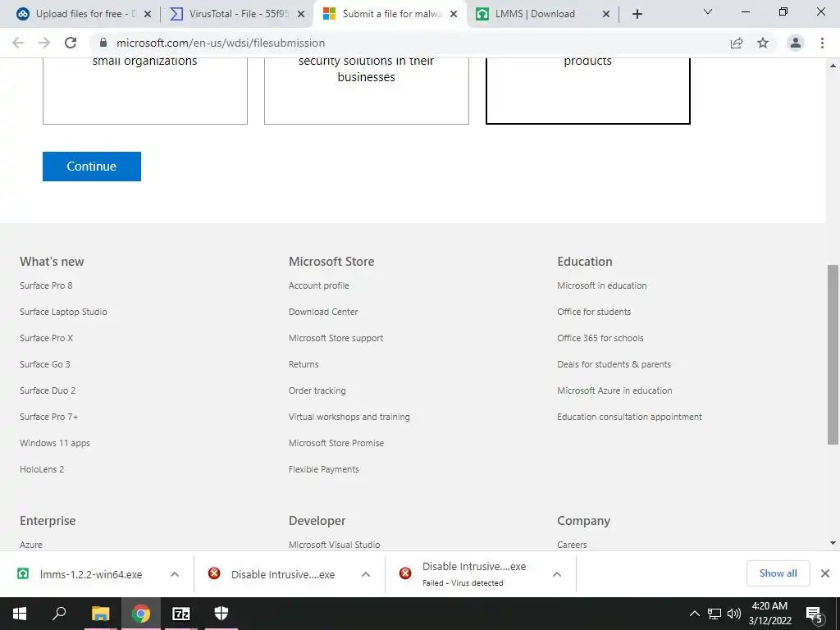Reload the current page
840x630 pixels.
[x=71, y=43]
